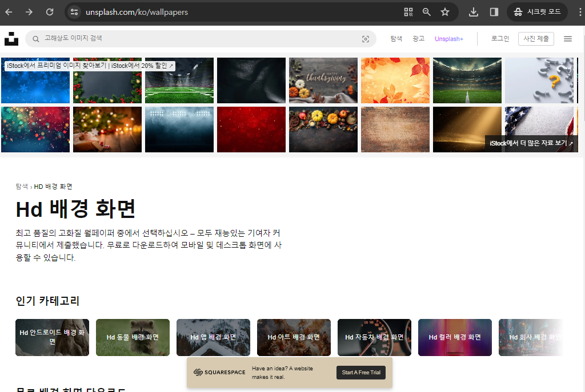This screenshot has height=392, width=585.
Task: Open the candles and gifts thumbnail
Action: (107, 130)
